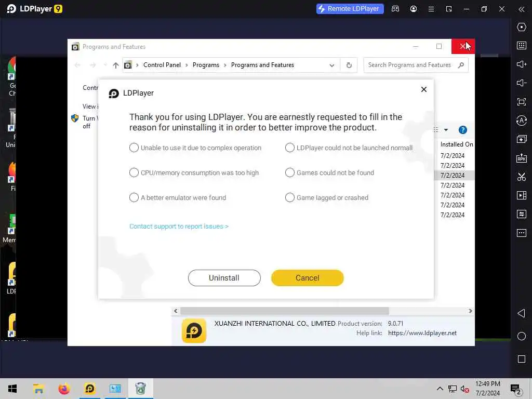Image resolution: width=532 pixels, height=399 pixels.
Task: Open the Remote LDPlayer button
Action: click(350, 9)
